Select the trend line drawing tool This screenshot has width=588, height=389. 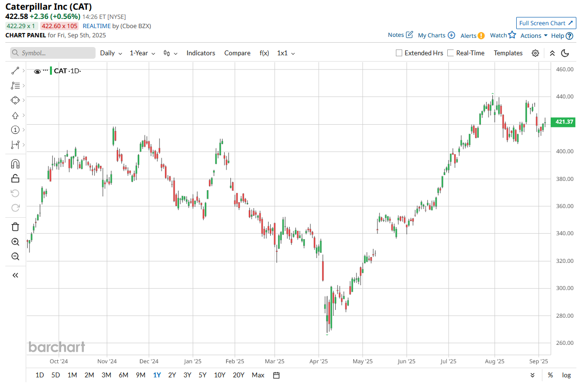pyautogui.click(x=15, y=71)
